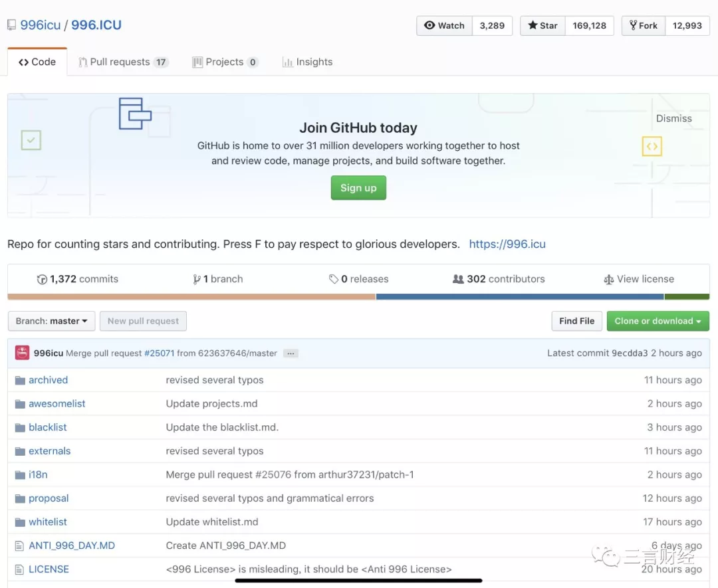Viewport: 718px width, 588px height.
Task: Click commit message 'Update projects.md'
Action: pos(211,404)
